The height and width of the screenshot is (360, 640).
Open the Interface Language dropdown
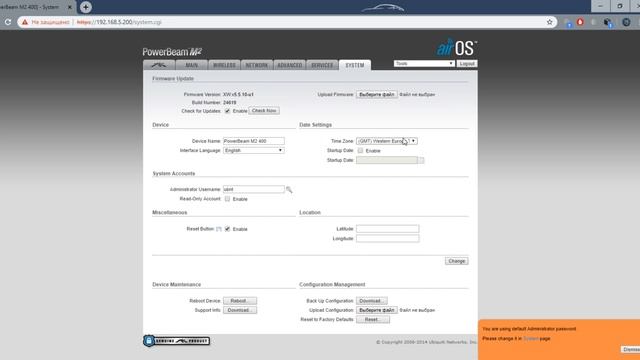point(253,150)
